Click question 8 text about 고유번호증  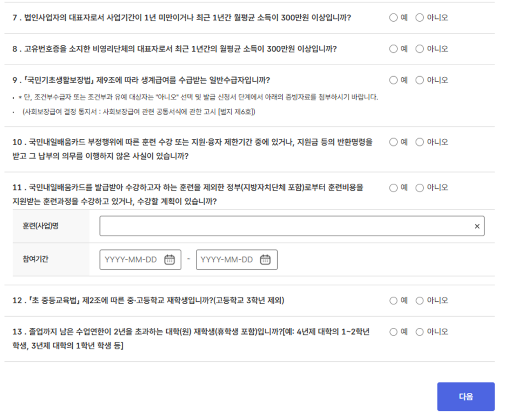(174, 49)
